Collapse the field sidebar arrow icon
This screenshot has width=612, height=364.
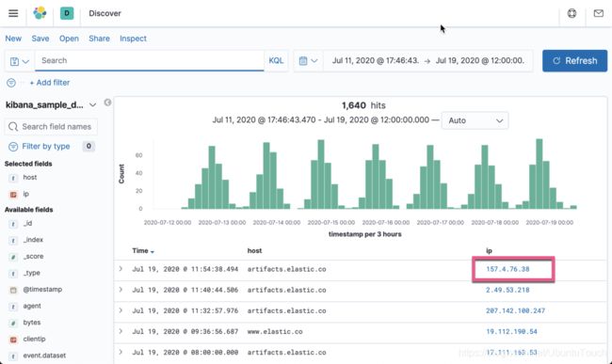coord(107,103)
